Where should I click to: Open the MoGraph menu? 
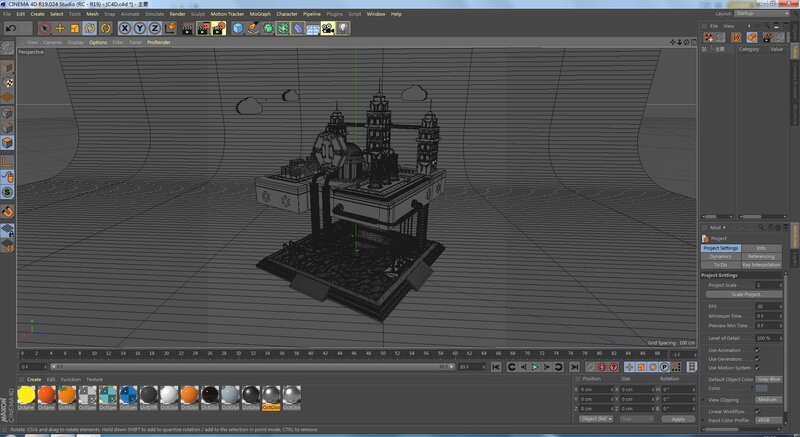pyautogui.click(x=260, y=14)
